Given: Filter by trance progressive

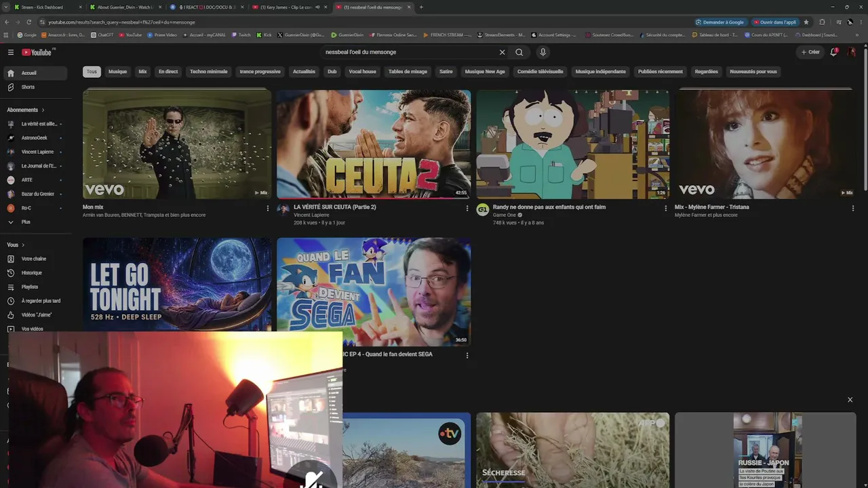Looking at the screenshot, I should point(260,71).
